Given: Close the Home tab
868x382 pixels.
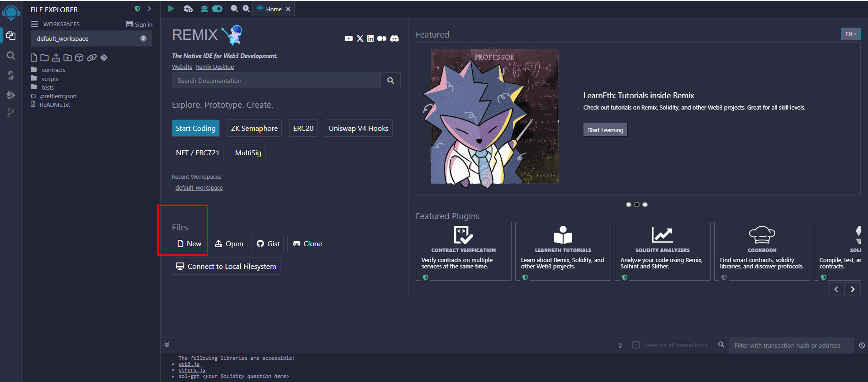Looking at the screenshot, I should click(288, 9).
